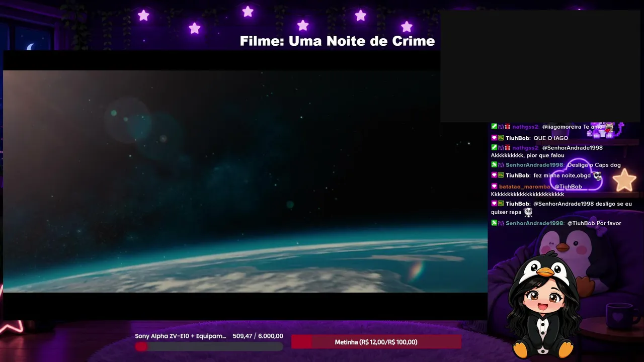Click the "Por favor" chat text
644x362 pixels.
point(609,223)
